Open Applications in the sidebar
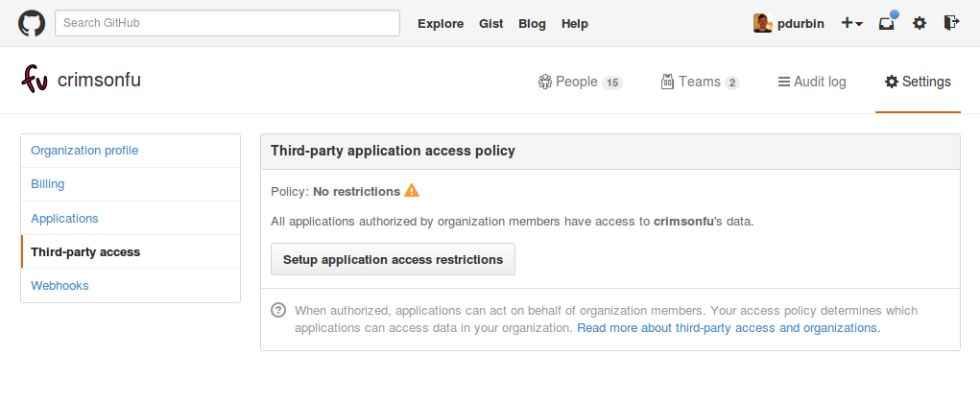980x403 pixels. tap(131, 218)
